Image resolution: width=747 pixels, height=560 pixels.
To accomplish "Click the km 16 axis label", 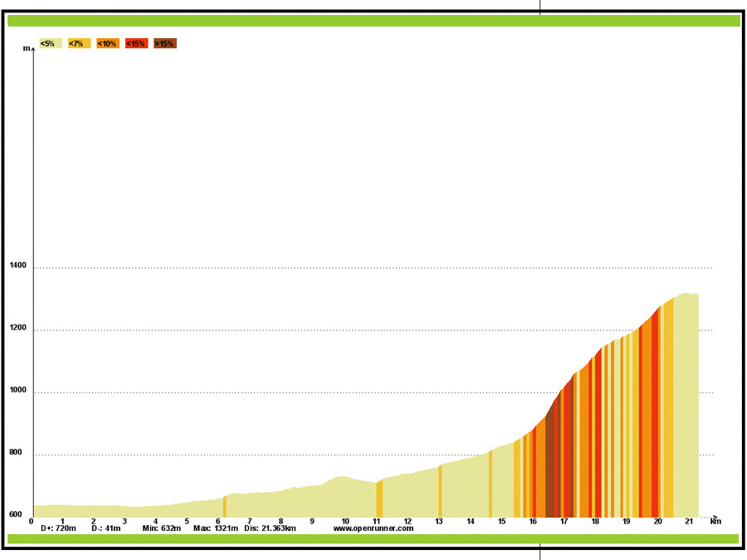I will [533, 522].
